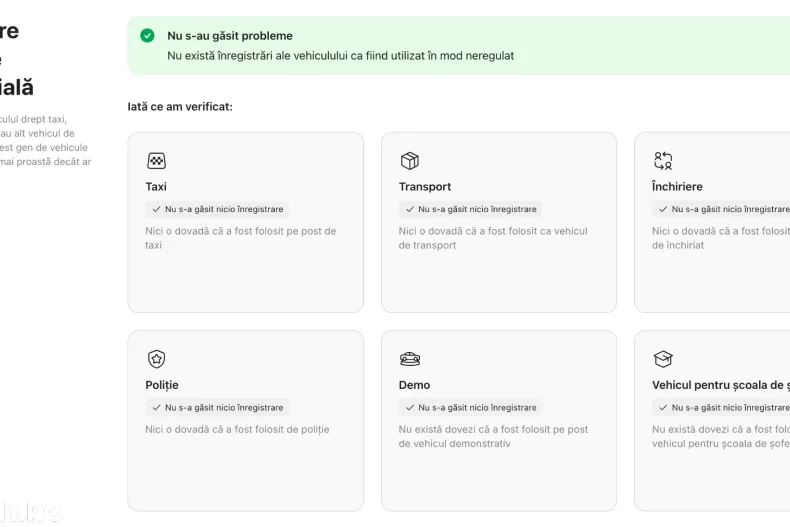Click the taxi icon in the Taxi card
The image size is (790, 527).
click(x=156, y=161)
